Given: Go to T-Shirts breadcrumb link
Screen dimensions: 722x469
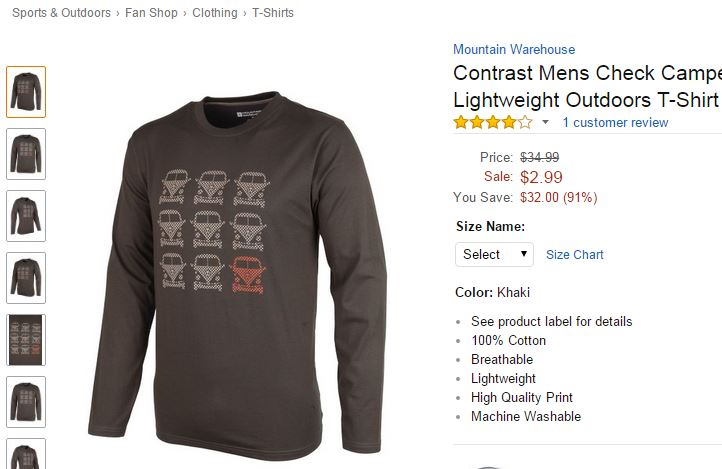Looking at the screenshot, I should pyautogui.click(x=273, y=13).
